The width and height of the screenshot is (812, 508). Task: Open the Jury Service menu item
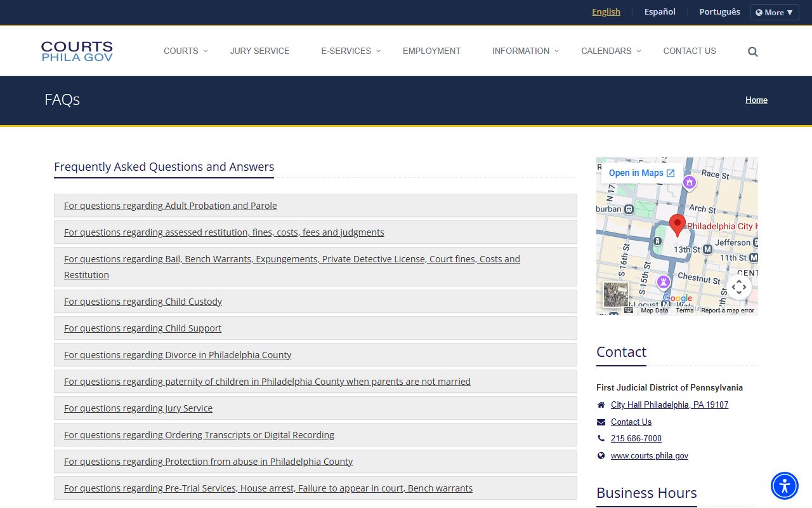(259, 51)
